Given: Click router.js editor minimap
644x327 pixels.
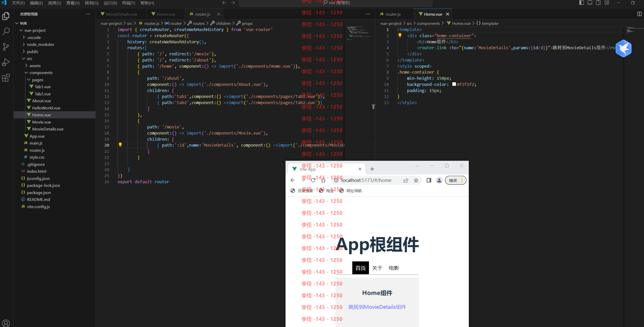Looking at the screenshot, I should point(358,33).
